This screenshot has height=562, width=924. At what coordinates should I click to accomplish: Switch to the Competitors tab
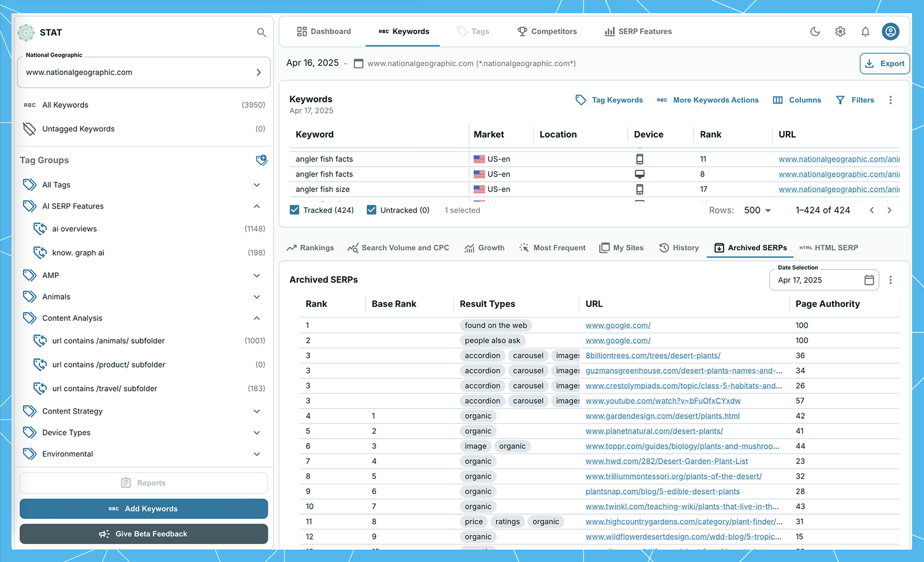(x=546, y=32)
